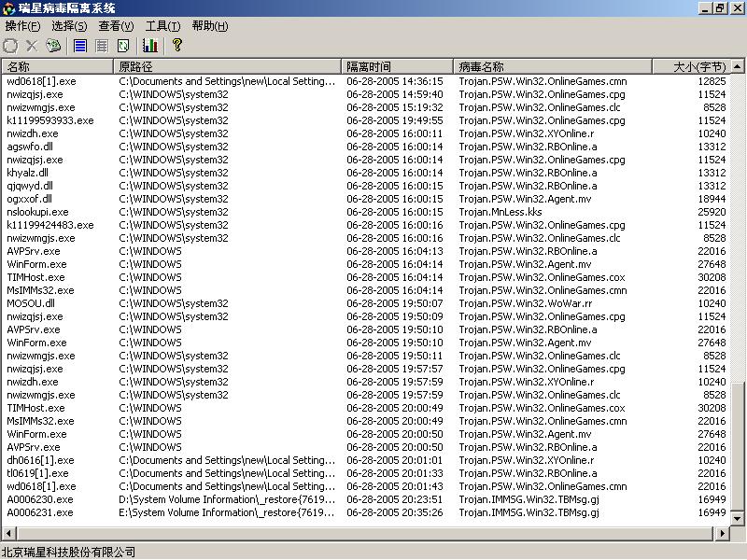Select the A0006231.exe row
The height and width of the screenshot is (560, 747).
(x=366, y=512)
